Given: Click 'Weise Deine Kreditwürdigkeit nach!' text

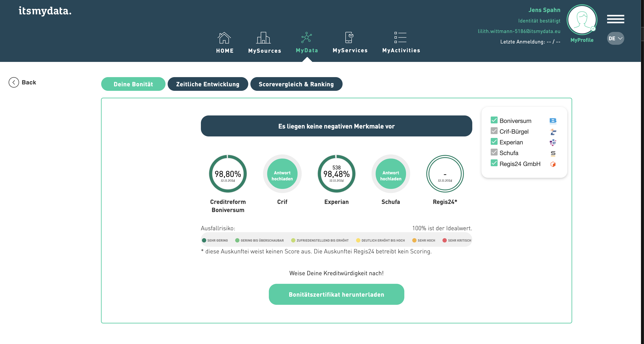Looking at the screenshot, I should [337, 273].
